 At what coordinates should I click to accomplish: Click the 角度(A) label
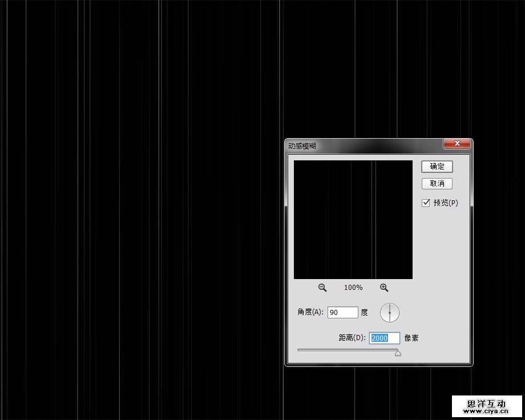pos(310,313)
